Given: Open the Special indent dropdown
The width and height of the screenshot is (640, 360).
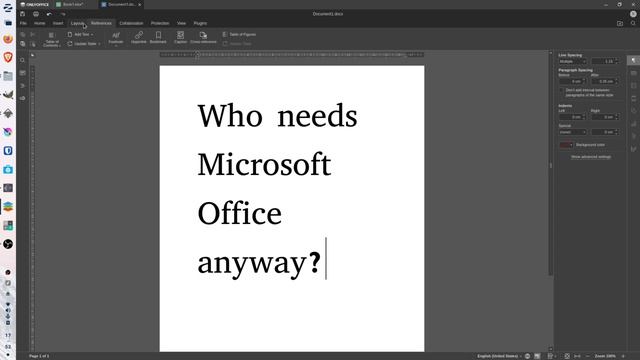Looking at the screenshot, I should tap(573, 132).
